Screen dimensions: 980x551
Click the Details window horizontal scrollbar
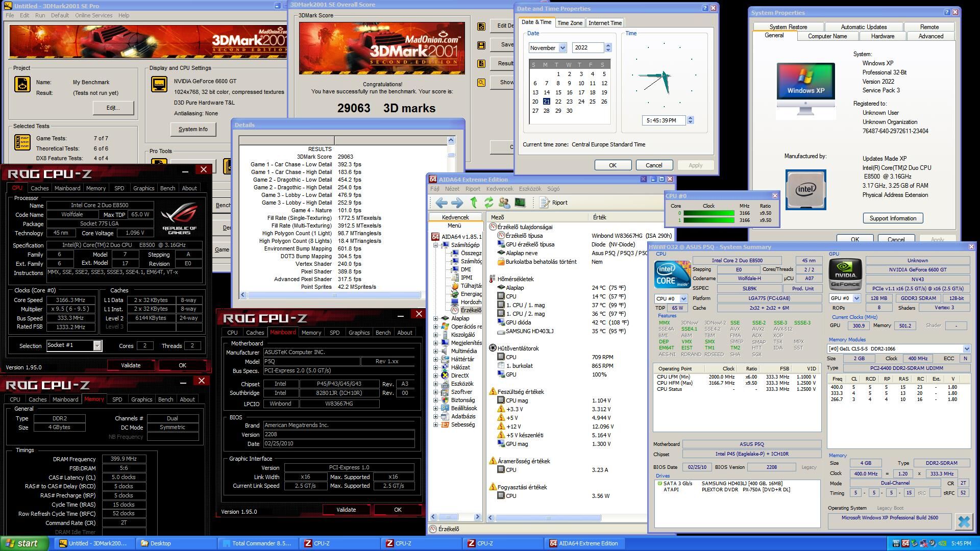coord(335,295)
